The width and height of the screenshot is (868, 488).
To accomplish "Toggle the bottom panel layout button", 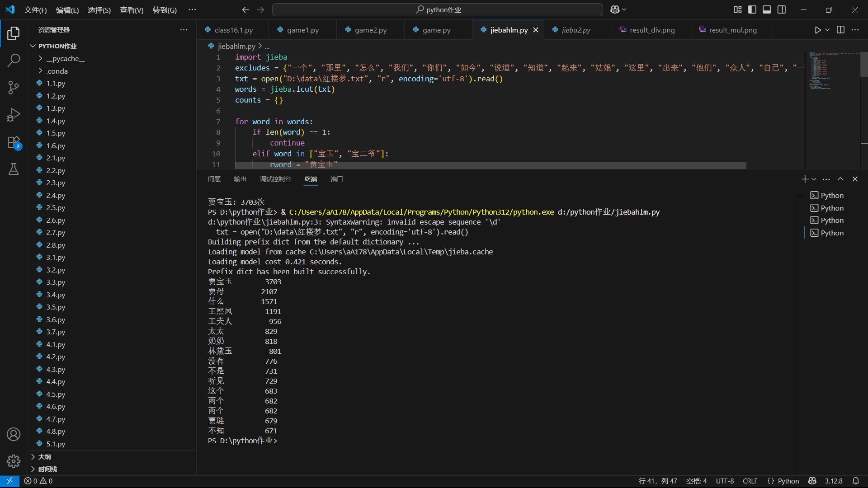I will (x=767, y=9).
